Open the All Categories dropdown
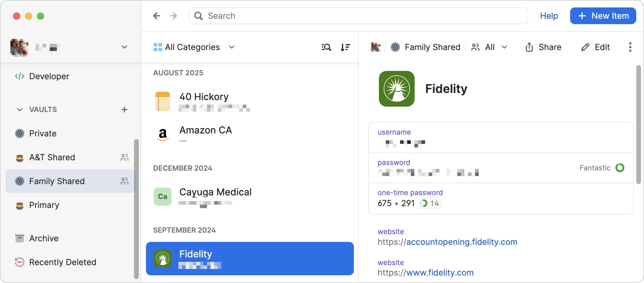This screenshot has width=644, height=283. [194, 47]
